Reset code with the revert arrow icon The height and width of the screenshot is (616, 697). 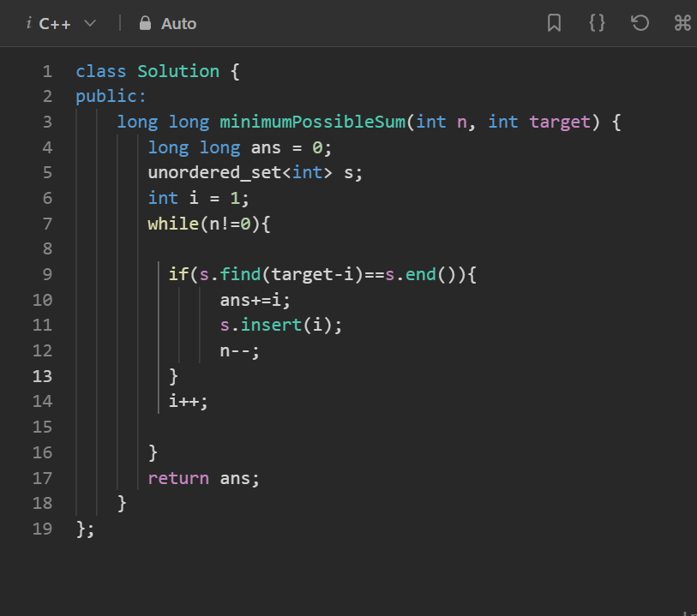click(640, 23)
